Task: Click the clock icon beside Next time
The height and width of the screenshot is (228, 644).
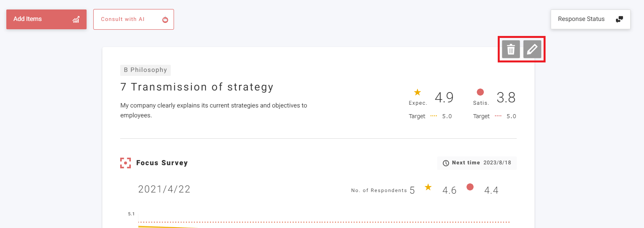Action: (446, 163)
